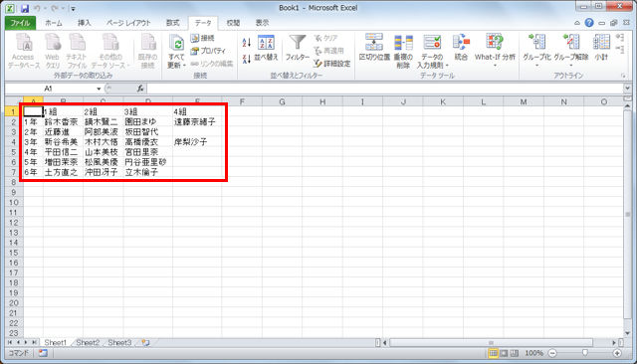Go to first sheet navigation arrow
637x364 pixels.
9,343
